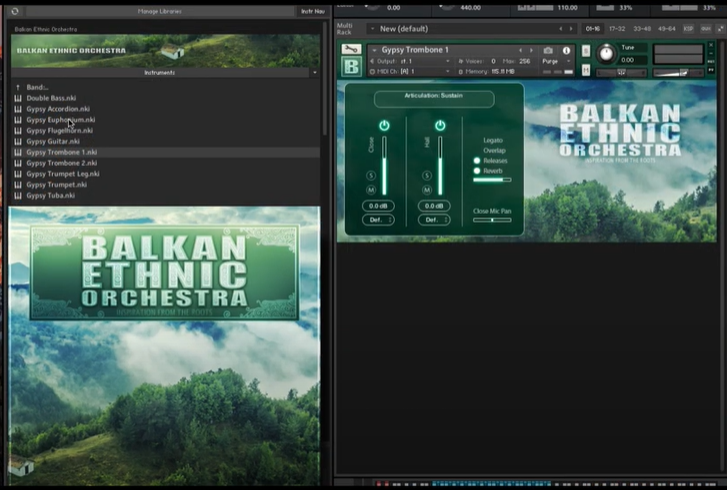Click the PV button on instrument header

711,70
